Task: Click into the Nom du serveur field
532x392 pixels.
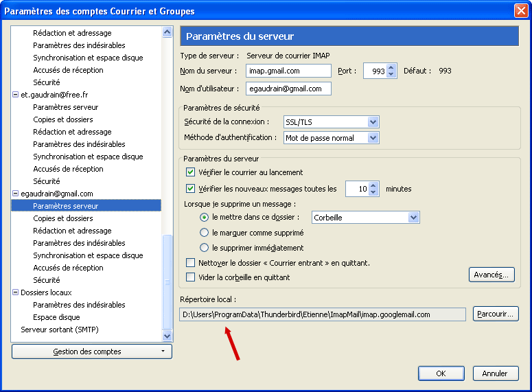Action: tap(288, 71)
